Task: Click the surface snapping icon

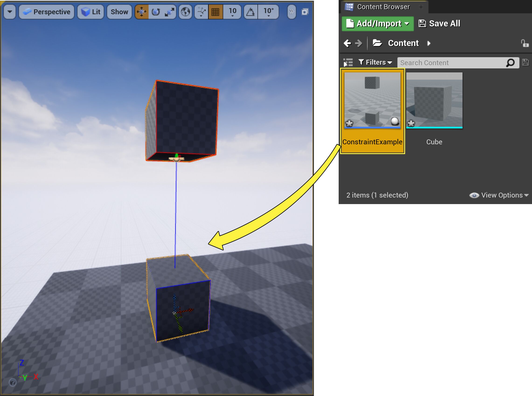Action: coord(201,12)
